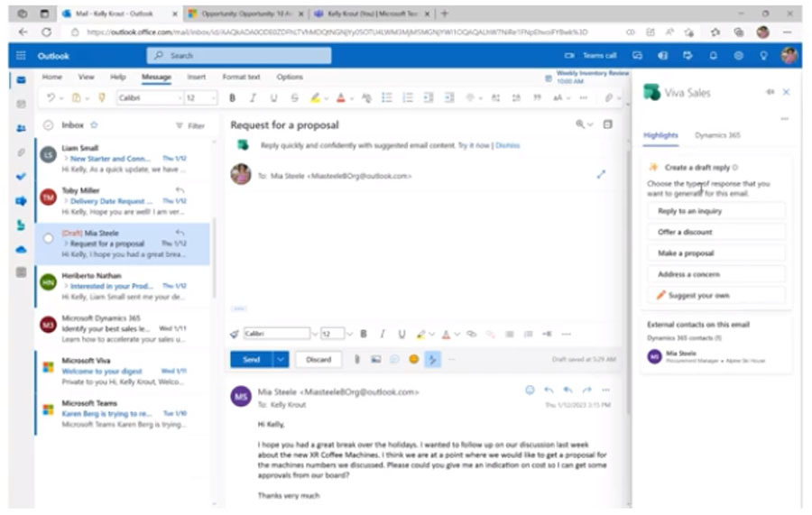Choose Offer a discount option
812x515 pixels.
pyautogui.click(x=716, y=232)
